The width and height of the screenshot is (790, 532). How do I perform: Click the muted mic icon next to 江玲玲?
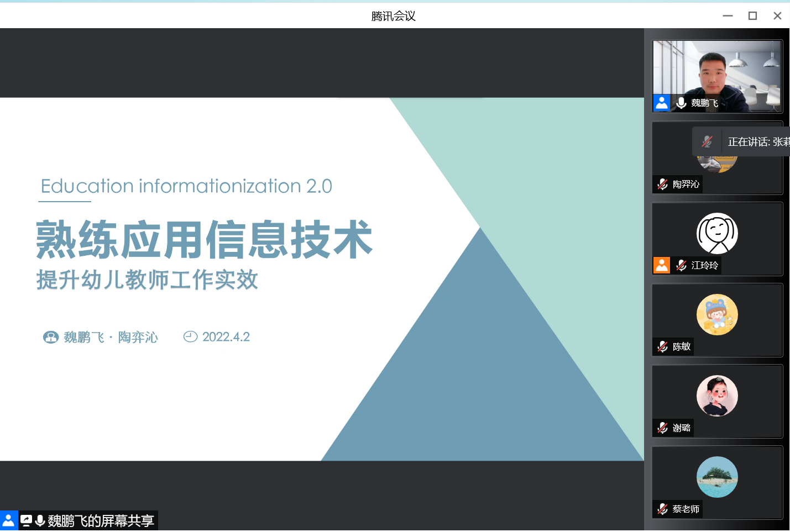[681, 265]
